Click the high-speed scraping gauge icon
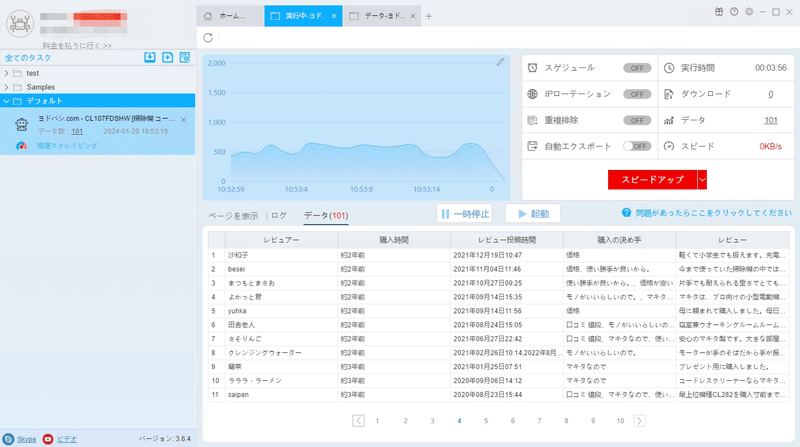Image resolution: width=800 pixels, height=447 pixels. 21,146
